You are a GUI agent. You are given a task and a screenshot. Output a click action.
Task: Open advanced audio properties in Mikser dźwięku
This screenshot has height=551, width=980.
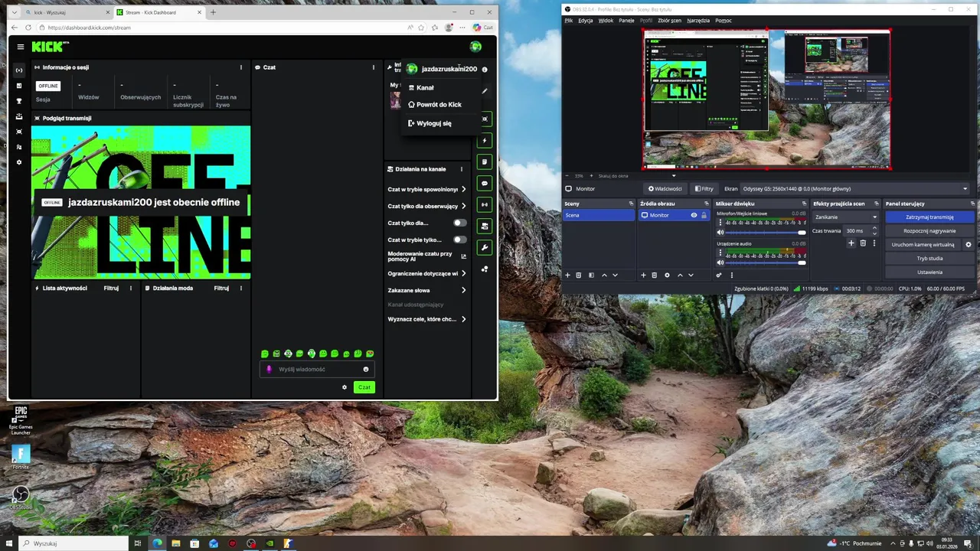[x=718, y=275]
